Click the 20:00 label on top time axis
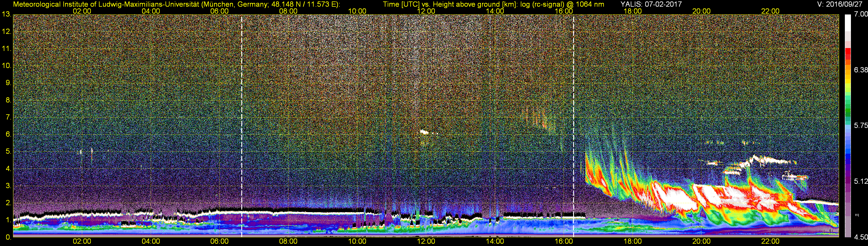Image resolution: width=868 pixels, height=246 pixels. coord(702,11)
